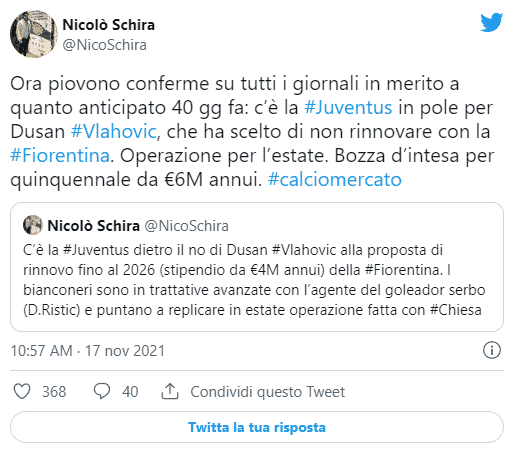The image size is (511, 456).
Task: Open the tweet info circle icon
Action: (x=492, y=350)
